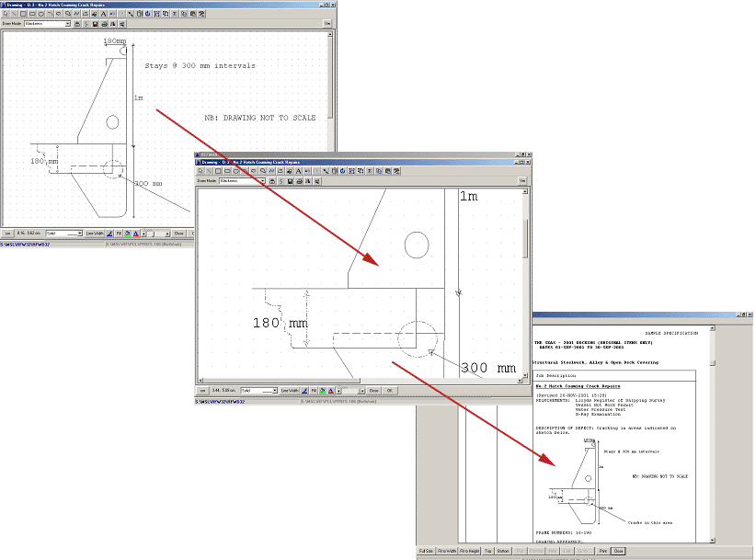Click the Line Width button
This screenshot has width=756, height=560.
click(x=96, y=234)
